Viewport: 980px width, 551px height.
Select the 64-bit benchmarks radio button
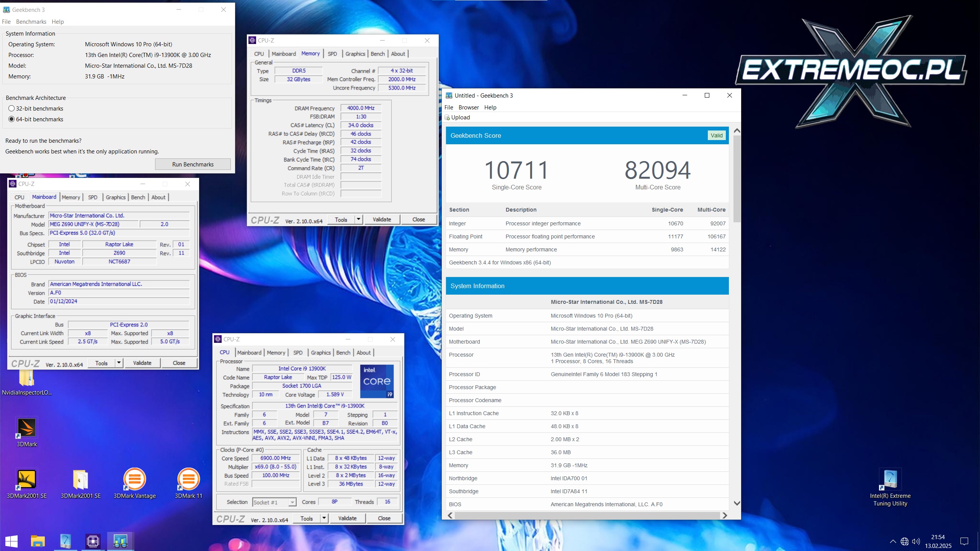click(x=11, y=119)
